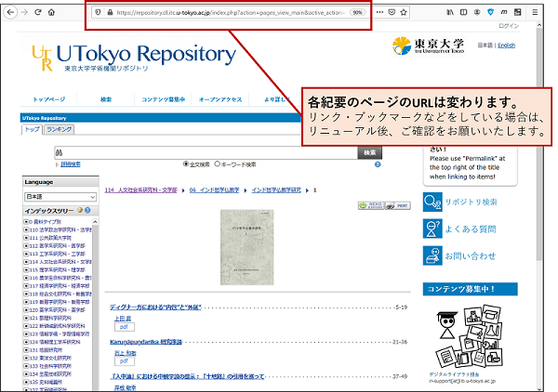Click the account avatar icon in toolbar

(x=477, y=12)
